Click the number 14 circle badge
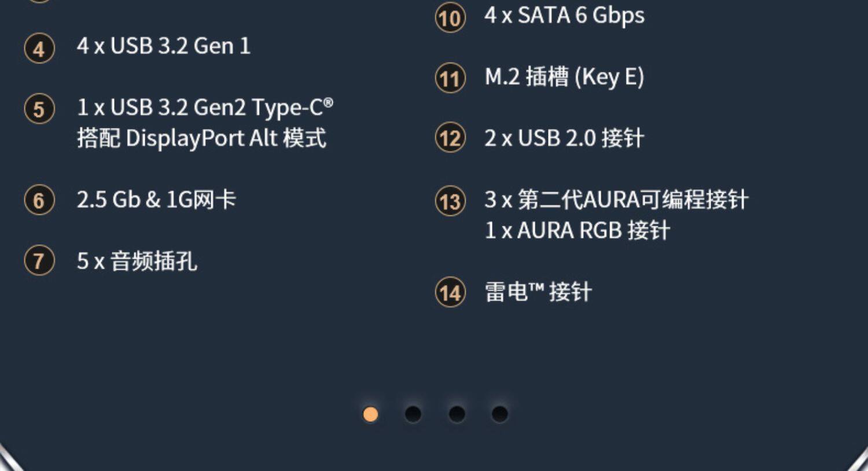This screenshot has height=471, width=868. pyautogui.click(x=450, y=292)
